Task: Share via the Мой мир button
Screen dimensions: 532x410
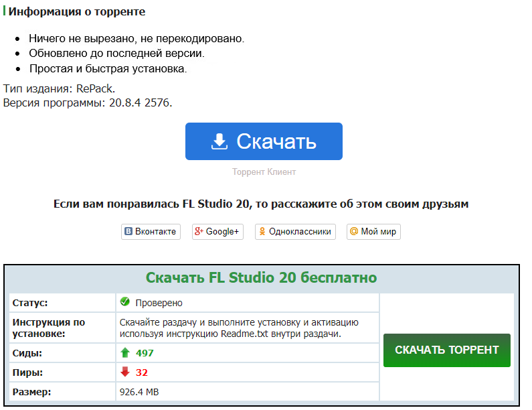Action: (373, 232)
